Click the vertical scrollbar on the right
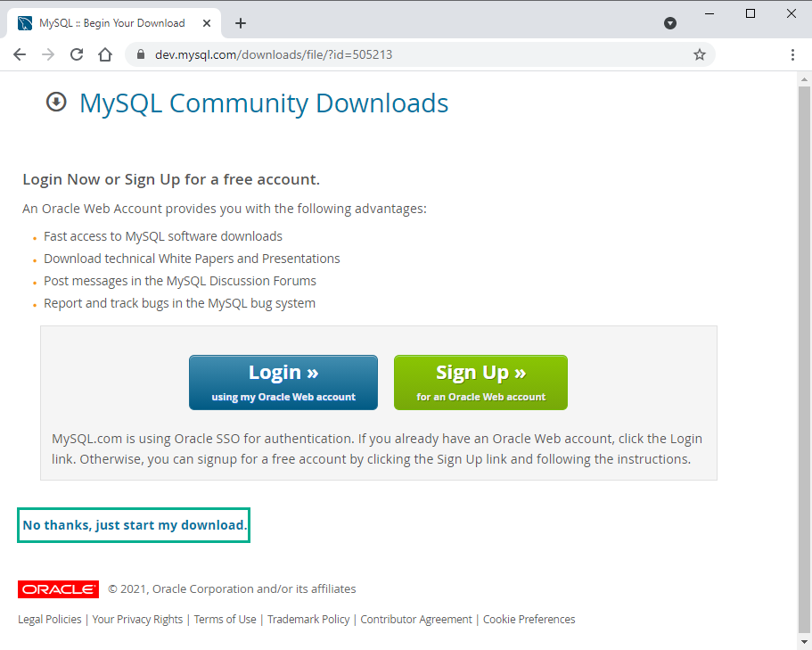Viewport: 812px width, 650px height. click(805, 267)
